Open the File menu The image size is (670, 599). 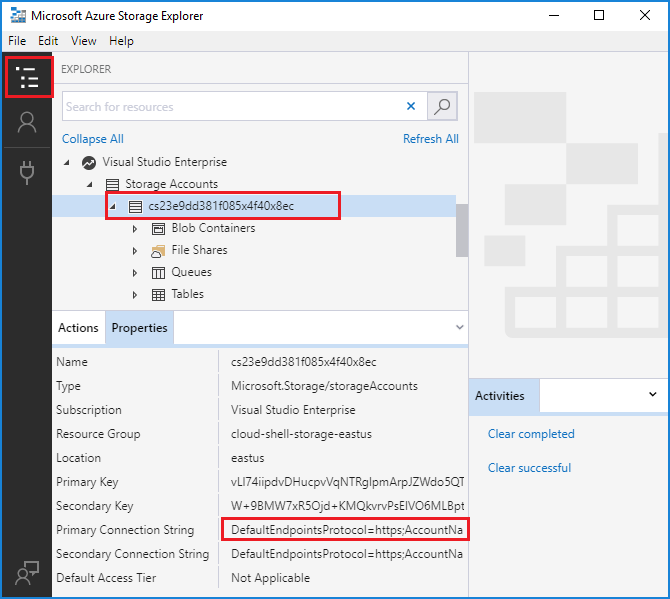(17, 41)
